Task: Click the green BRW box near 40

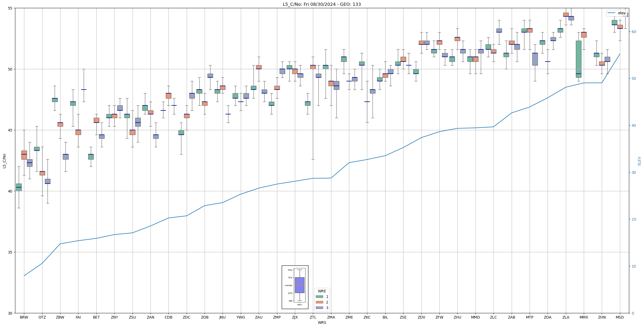Action: [19, 187]
